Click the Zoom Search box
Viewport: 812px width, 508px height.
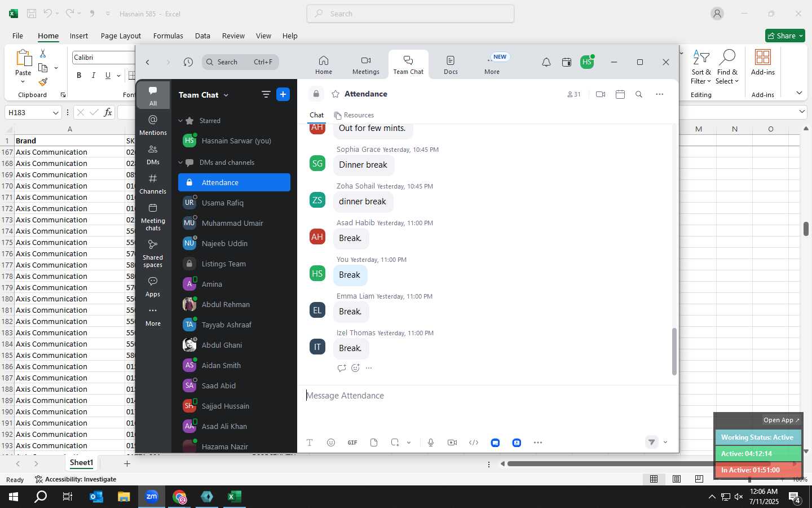pos(240,62)
